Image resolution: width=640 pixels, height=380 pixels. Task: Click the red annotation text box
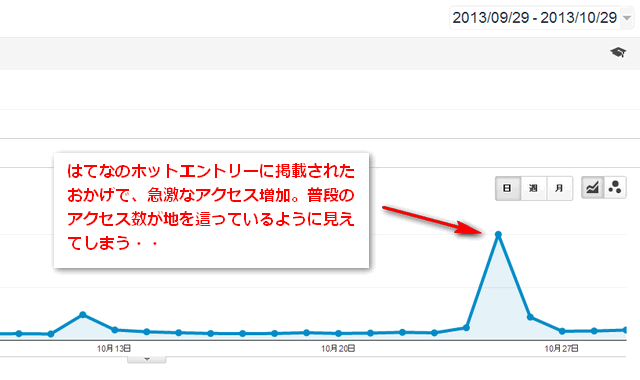click(211, 211)
